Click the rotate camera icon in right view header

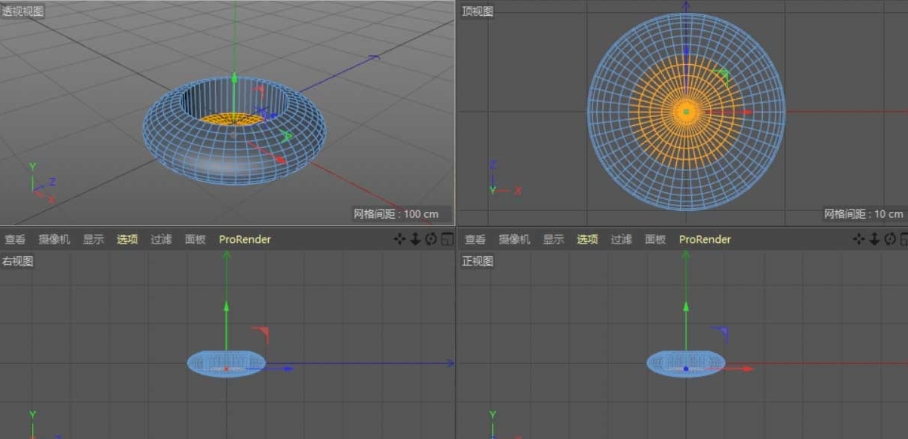[x=430, y=239]
